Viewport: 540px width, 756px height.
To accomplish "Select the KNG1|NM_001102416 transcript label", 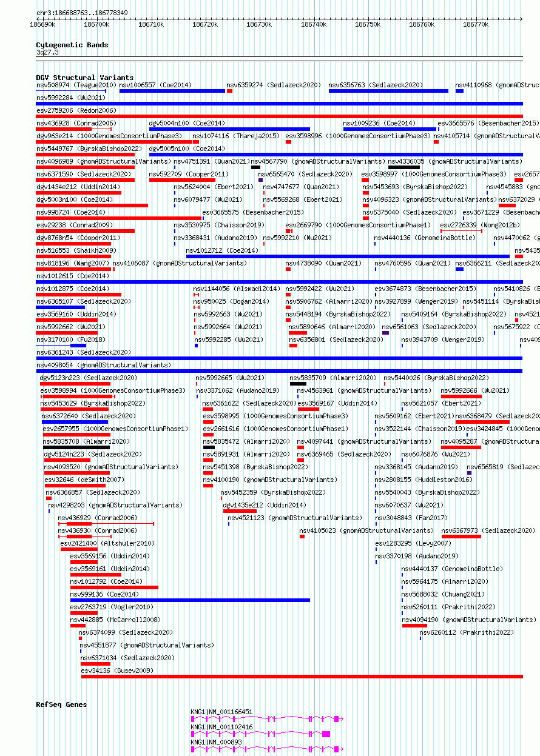I will (221, 726).
